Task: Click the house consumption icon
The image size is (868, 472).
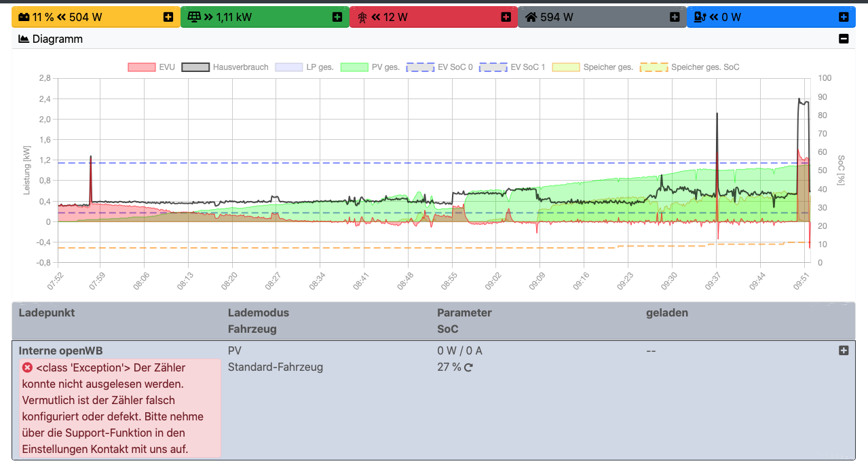Action: pos(531,17)
